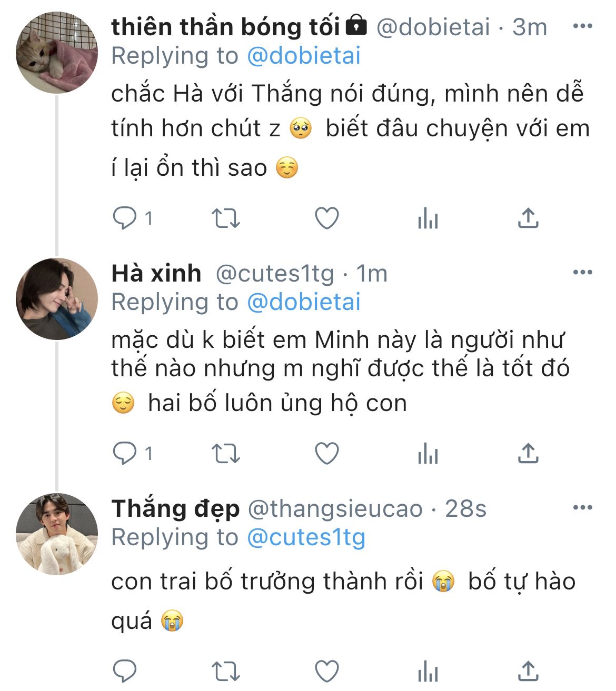The width and height of the screenshot is (616, 691).
Task: Share Hà xinh's tweet
Action: point(528,453)
